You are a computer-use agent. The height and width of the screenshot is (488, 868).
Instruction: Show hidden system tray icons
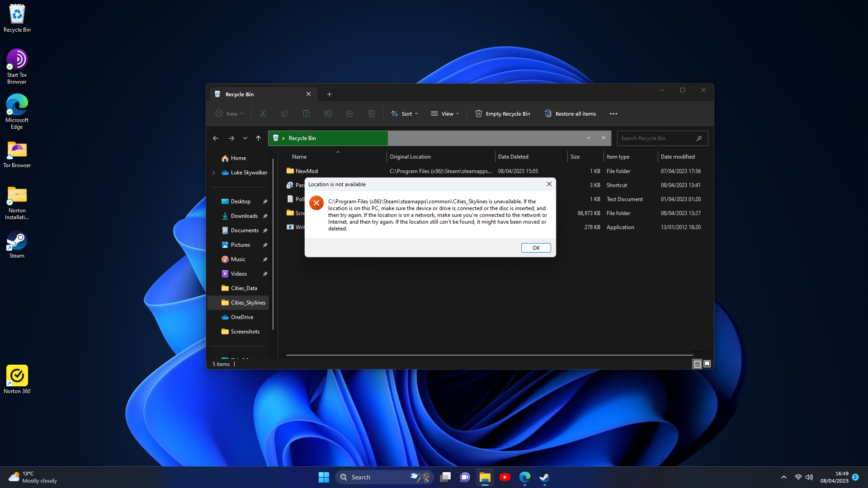[784, 477]
